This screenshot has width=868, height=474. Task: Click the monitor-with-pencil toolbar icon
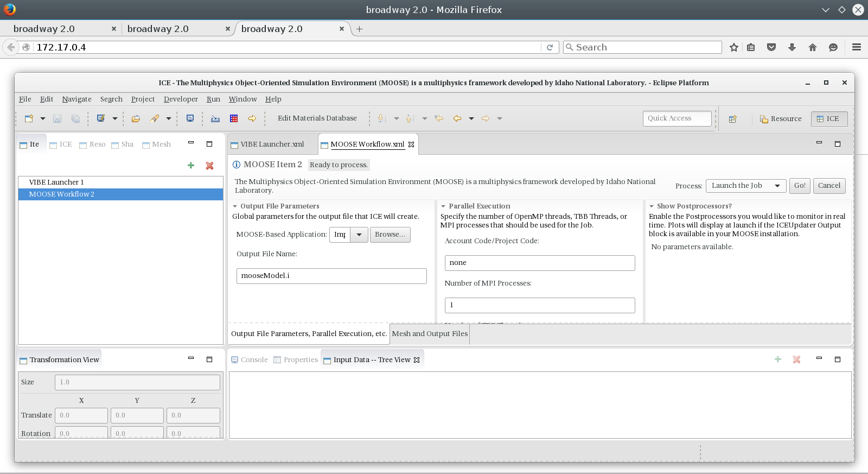tap(101, 118)
